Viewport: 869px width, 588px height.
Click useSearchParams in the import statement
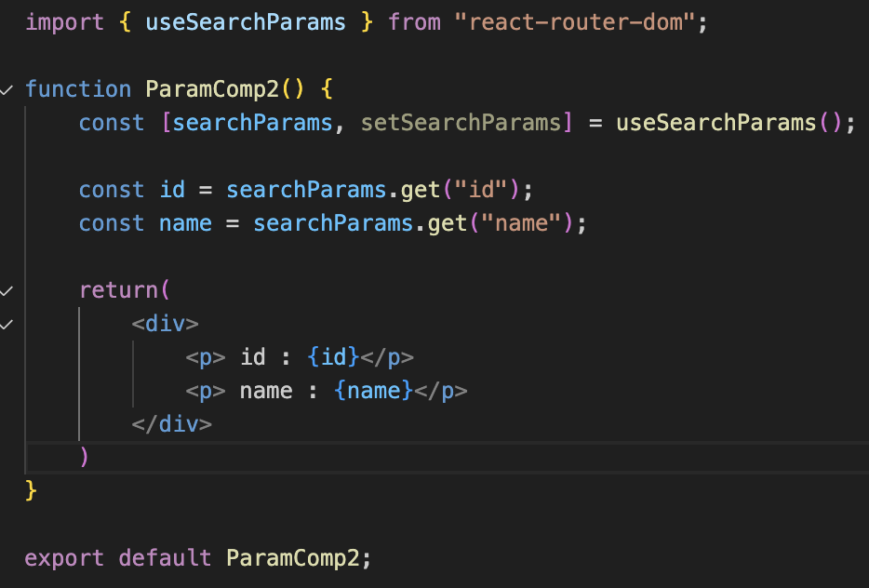246,22
